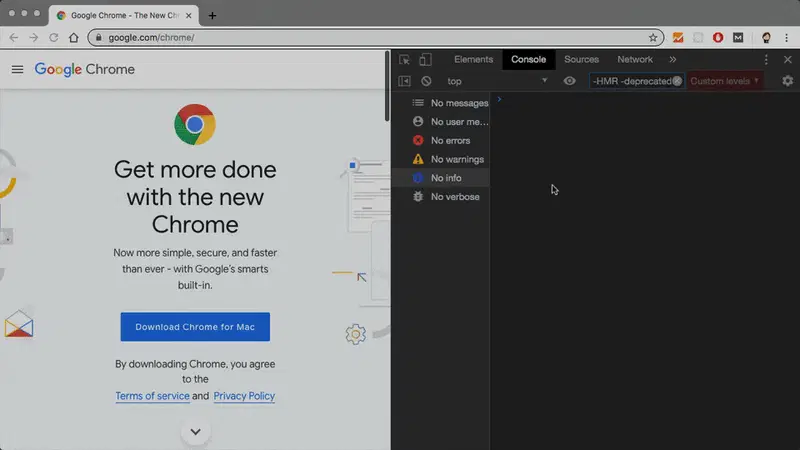
Task: Show more DevTools tabs
Action: [x=672, y=60]
